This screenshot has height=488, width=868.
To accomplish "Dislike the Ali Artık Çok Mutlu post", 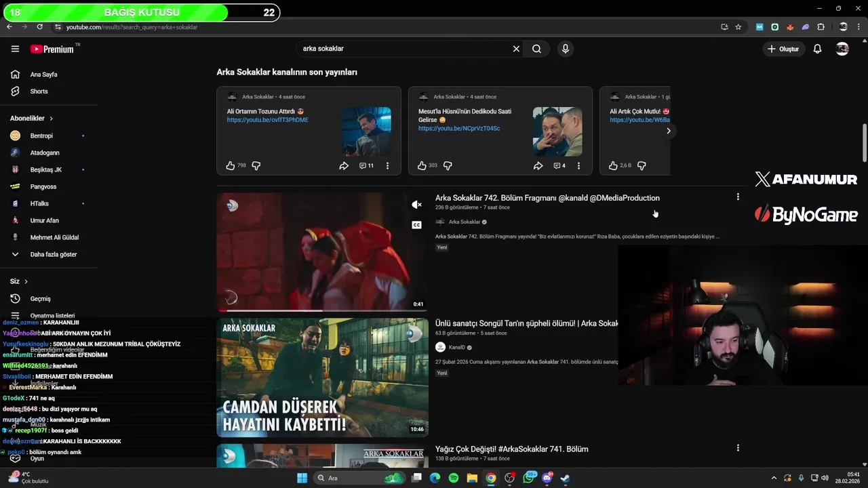I will tap(642, 165).
